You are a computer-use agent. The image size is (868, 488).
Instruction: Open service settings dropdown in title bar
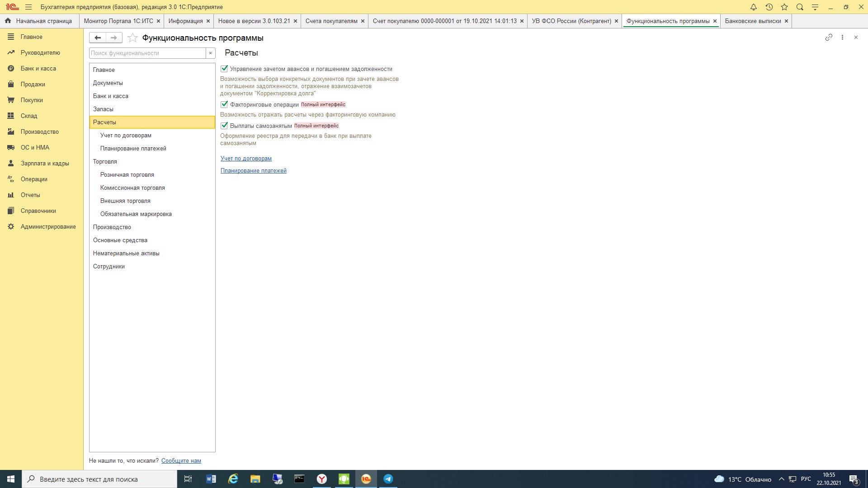click(815, 7)
